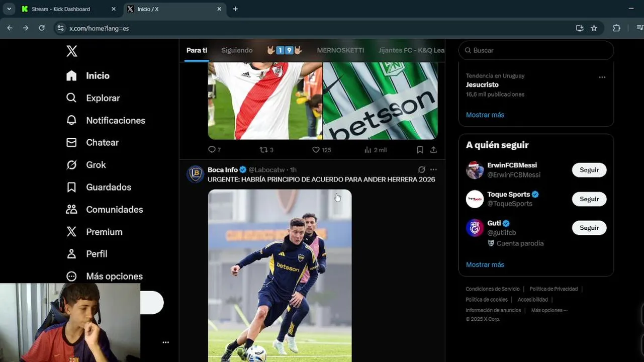Open Comunidades page

105,210
